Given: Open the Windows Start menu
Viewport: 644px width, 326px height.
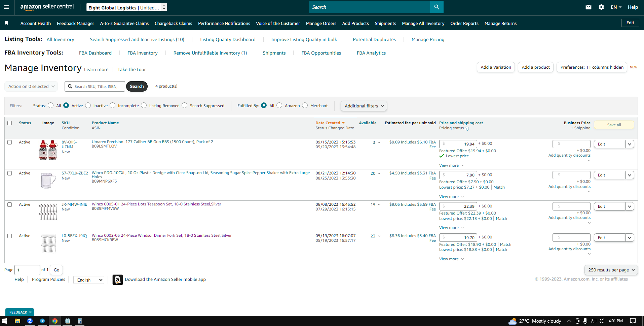Looking at the screenshot, I should [4, 321].
